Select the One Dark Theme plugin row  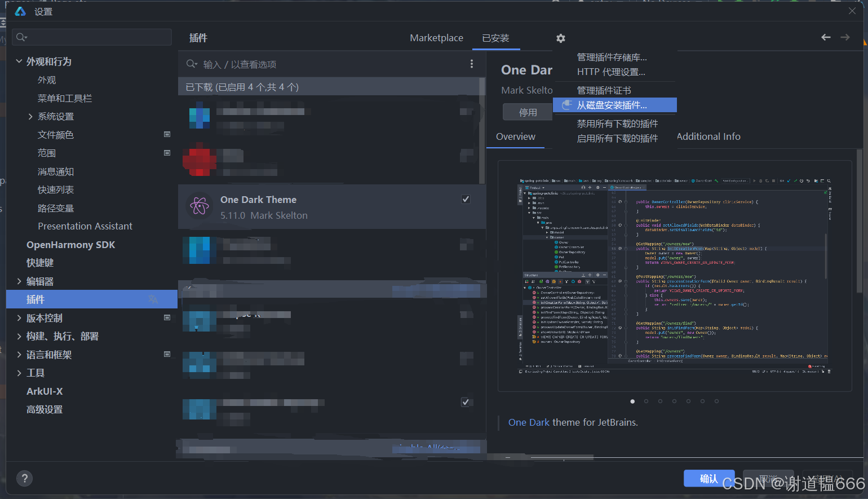pyautogui.click(x=332, y=207)
